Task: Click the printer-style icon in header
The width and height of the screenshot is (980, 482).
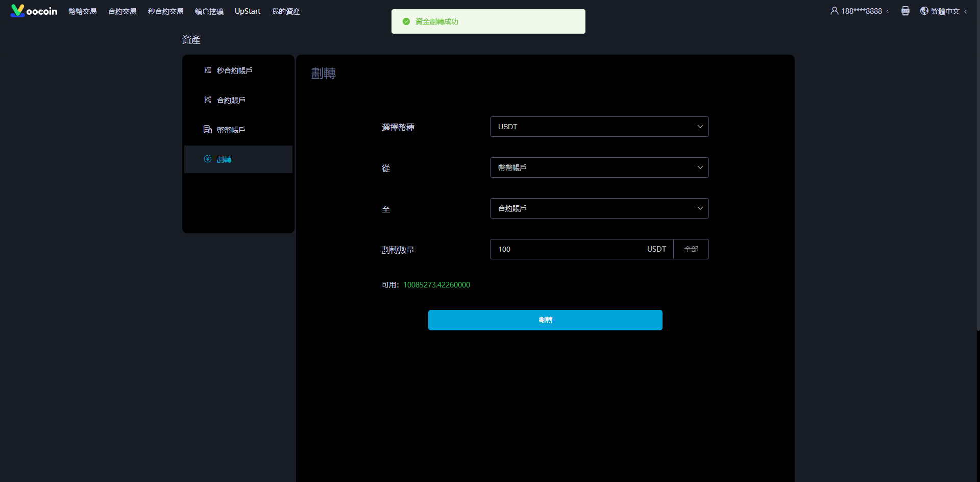Action: point(905,11)
